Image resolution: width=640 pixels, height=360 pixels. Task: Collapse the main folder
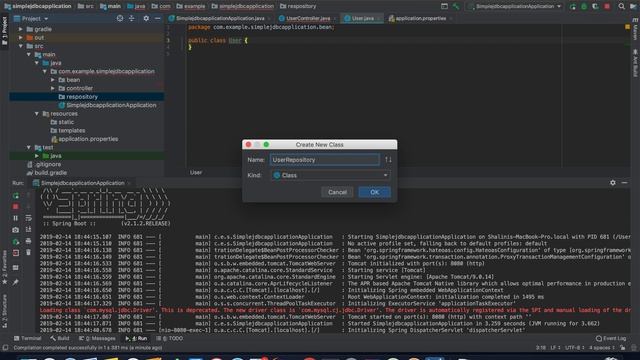click(x=29, y=54)
